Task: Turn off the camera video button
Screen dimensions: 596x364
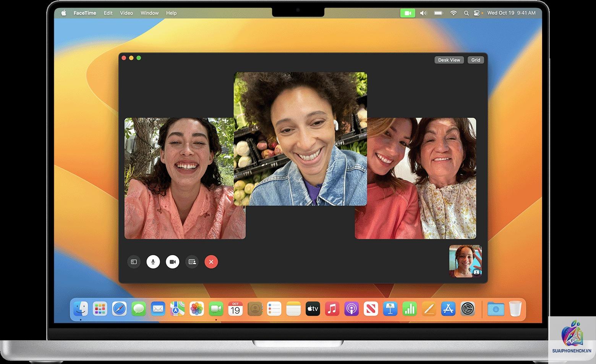Action: pyautogui.click(x=172, y=262)
